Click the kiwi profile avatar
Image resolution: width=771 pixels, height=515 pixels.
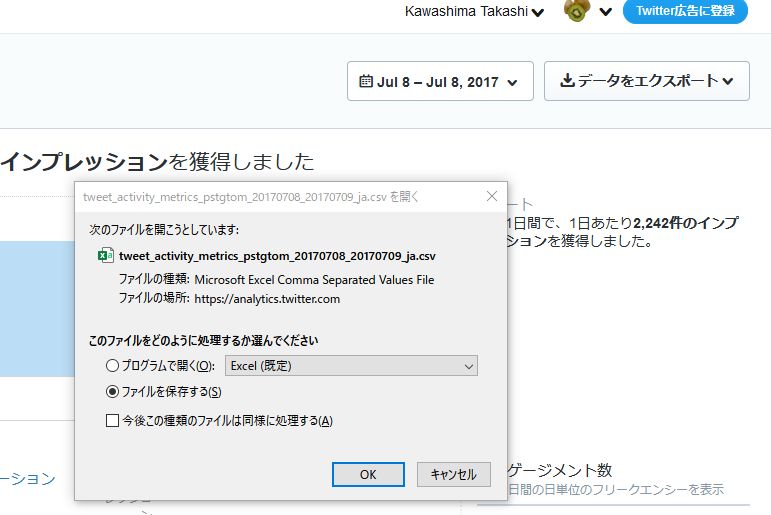[x=577, y=10]
